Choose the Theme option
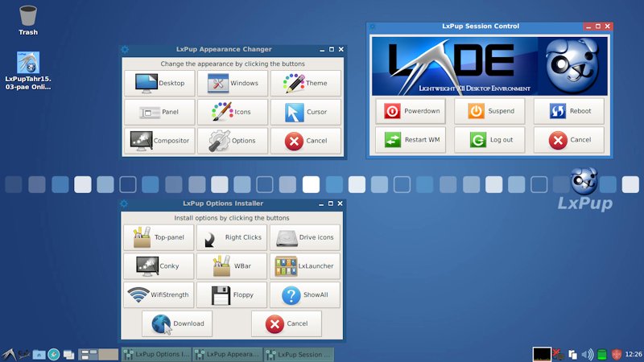Screen dimensions: 644x362 point(306,84)
